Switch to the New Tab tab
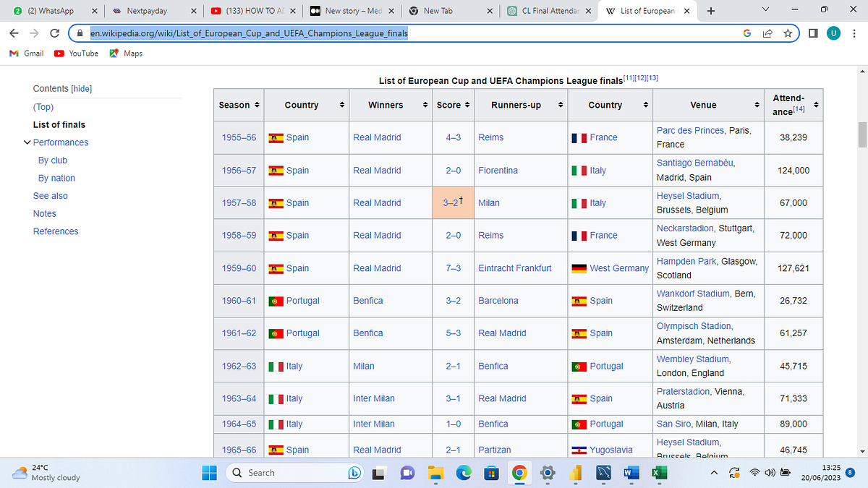Viewport: 868px width, 488px height. click(x=450, y=11)
